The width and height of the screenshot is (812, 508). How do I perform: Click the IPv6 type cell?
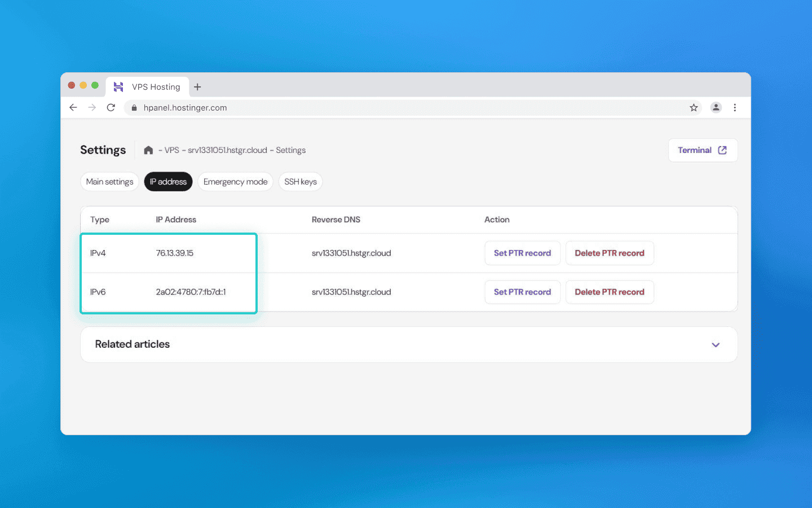coord(98,292)
